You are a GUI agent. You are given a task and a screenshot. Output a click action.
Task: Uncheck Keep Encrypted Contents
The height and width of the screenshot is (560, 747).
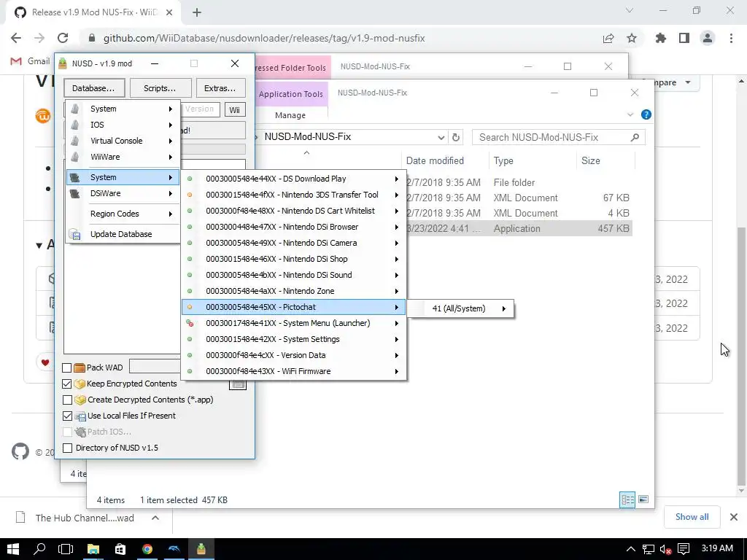click(x=67, y=384)
